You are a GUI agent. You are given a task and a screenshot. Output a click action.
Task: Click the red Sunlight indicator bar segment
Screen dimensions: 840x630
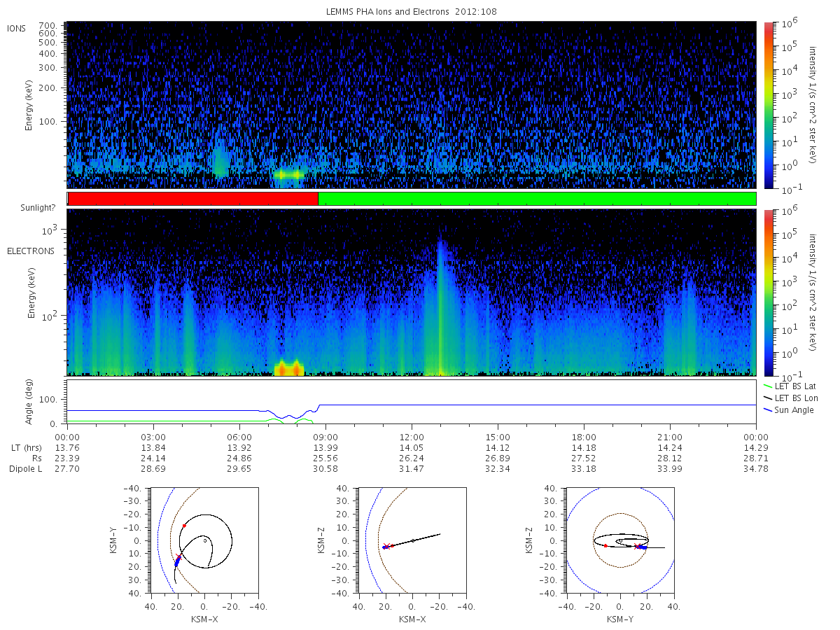pyautogui.click(x=193, y=199)
